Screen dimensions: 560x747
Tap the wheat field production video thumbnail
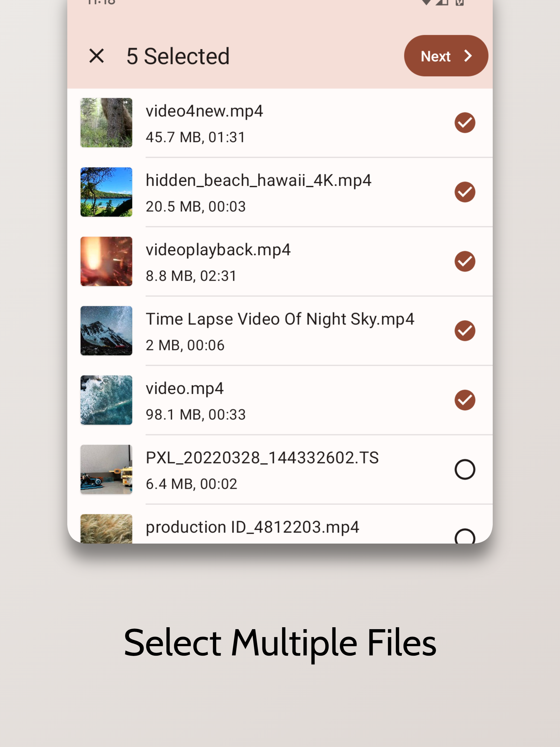pyautogui.click(x=106, y=529)
